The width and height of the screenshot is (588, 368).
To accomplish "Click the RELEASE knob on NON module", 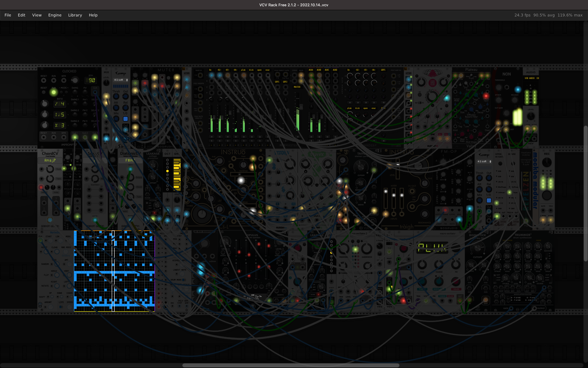I will [x=514, y=100].
